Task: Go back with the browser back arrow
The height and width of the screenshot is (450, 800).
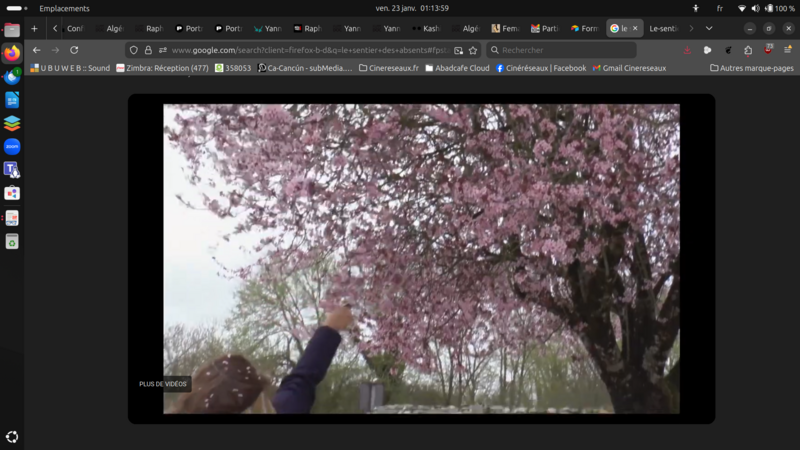Action: (x=37, y=50)
